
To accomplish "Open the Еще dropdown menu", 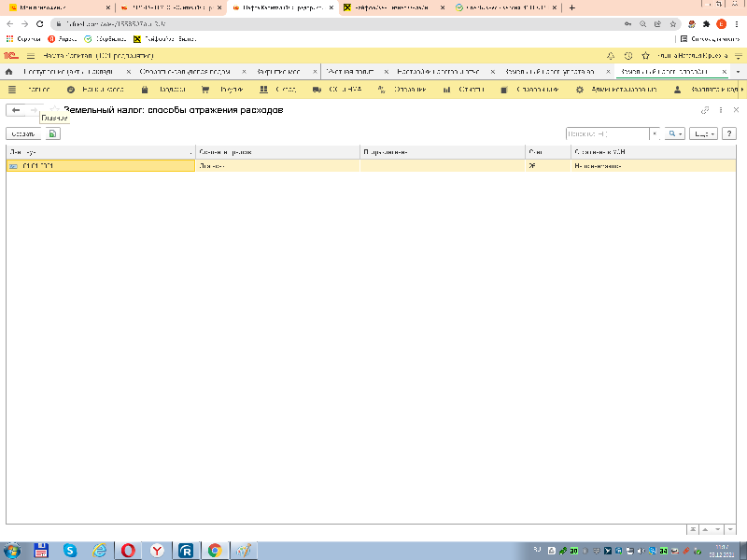I will point(703,133).
